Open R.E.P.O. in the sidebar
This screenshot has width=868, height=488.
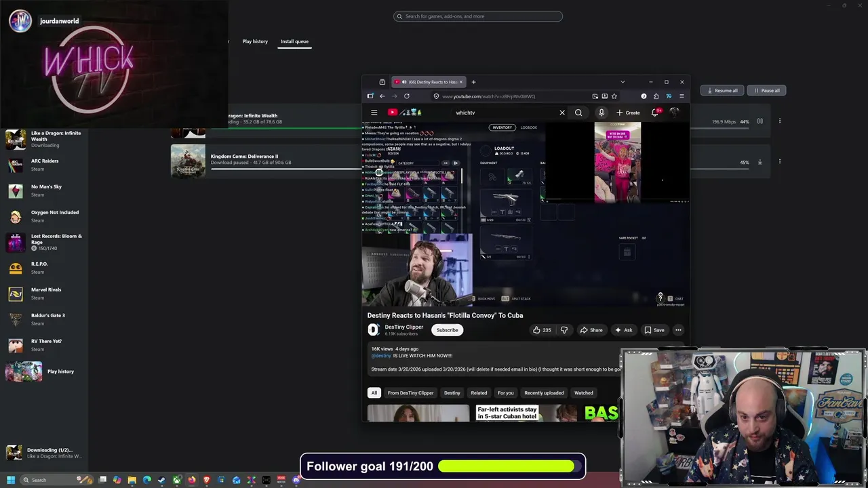44,268
